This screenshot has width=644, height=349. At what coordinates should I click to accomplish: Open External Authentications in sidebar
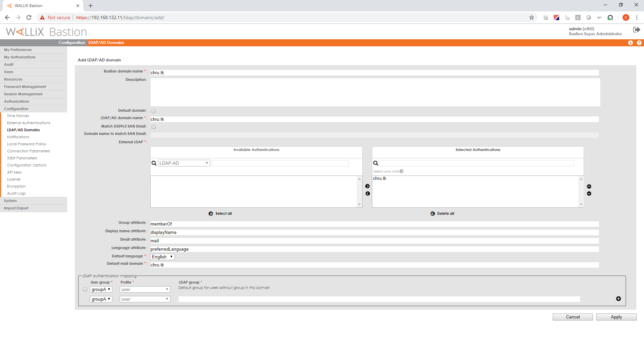pos(29,123)
